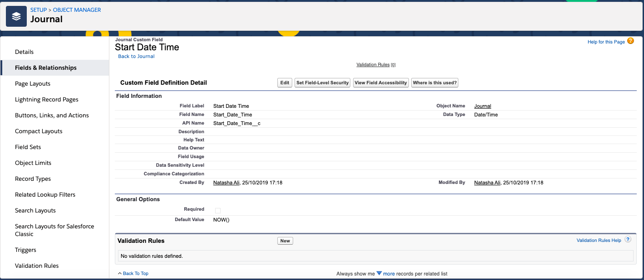Click Set Field-Level Security button

coord(322,83)
